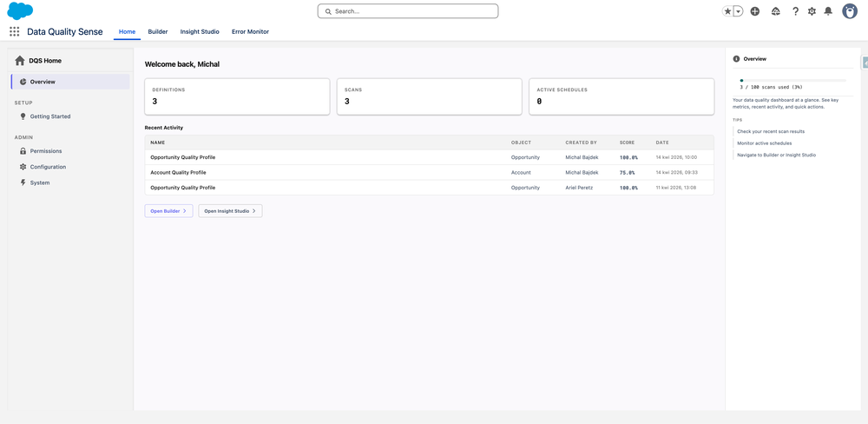This screenshot has height=424, width=868.
Task: Open the Scans metric card
Action: pos(430,96)
